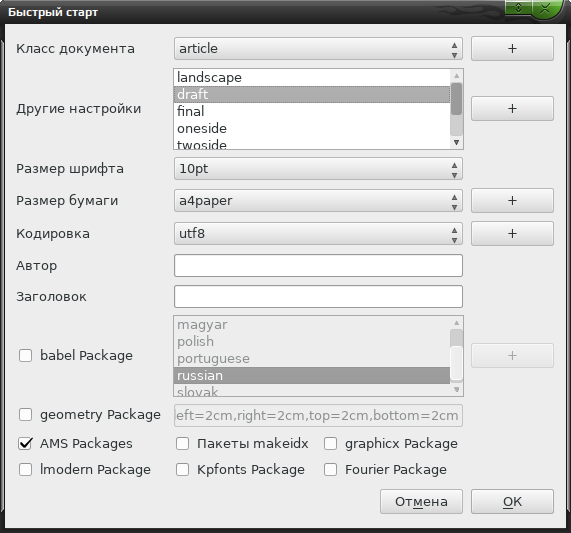This screenshot has height=533, width=571.
Task: Select russian in the babel language list
Action: pyautogui.click(x=312, y=375)
